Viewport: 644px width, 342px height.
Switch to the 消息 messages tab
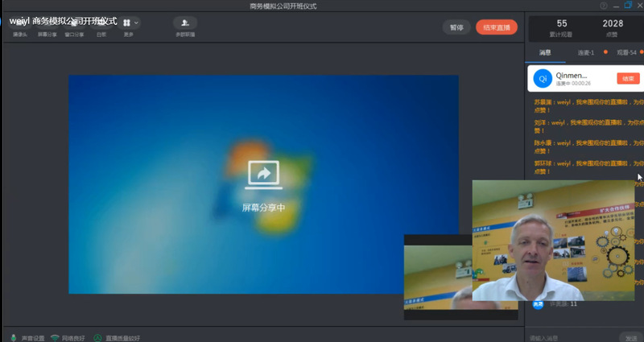(x=544, y=52)
